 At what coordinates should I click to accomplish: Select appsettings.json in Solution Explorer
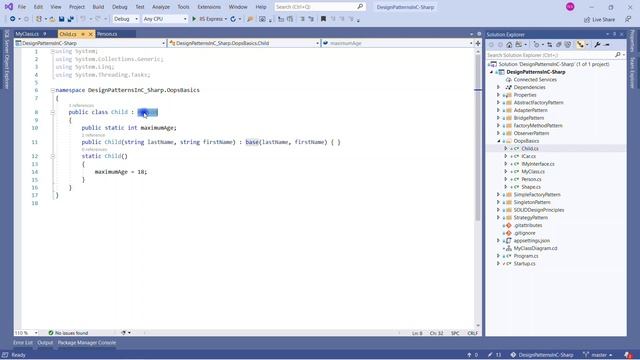531,240
